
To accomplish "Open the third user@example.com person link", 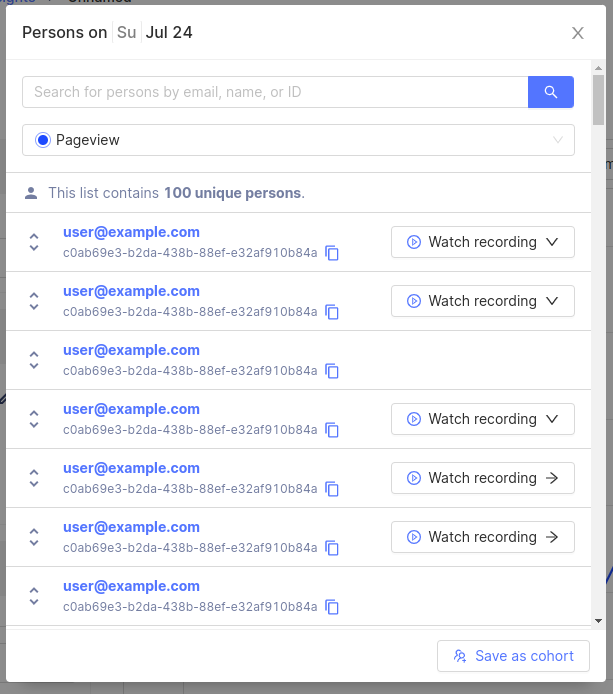I will (x=131, y=350).
